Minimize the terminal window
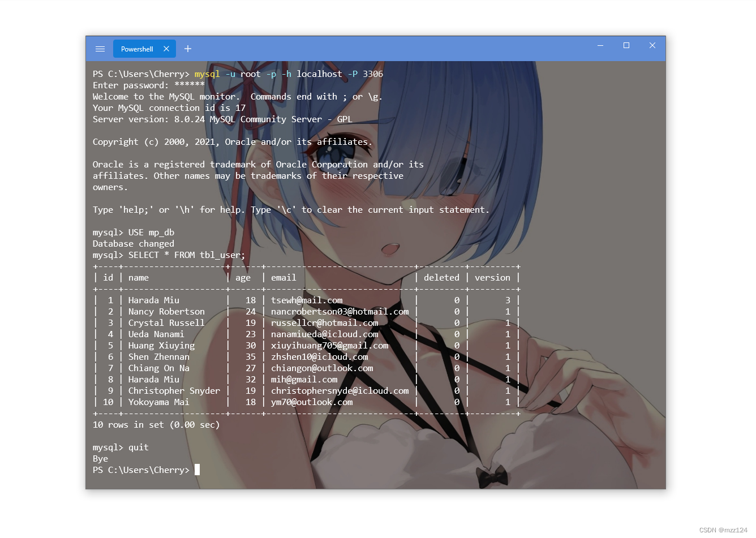This screenshot has width=756, height=538. pos(600,45)
